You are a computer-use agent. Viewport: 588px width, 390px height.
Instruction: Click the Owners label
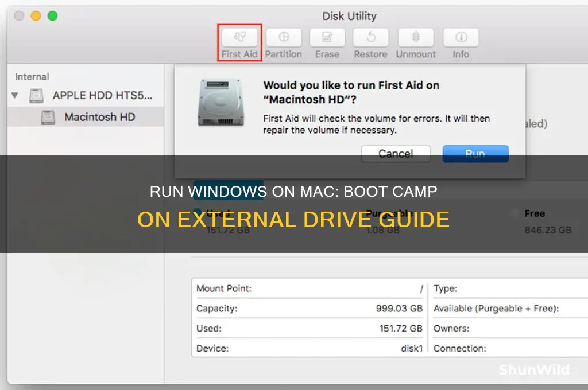coord(451,329)
